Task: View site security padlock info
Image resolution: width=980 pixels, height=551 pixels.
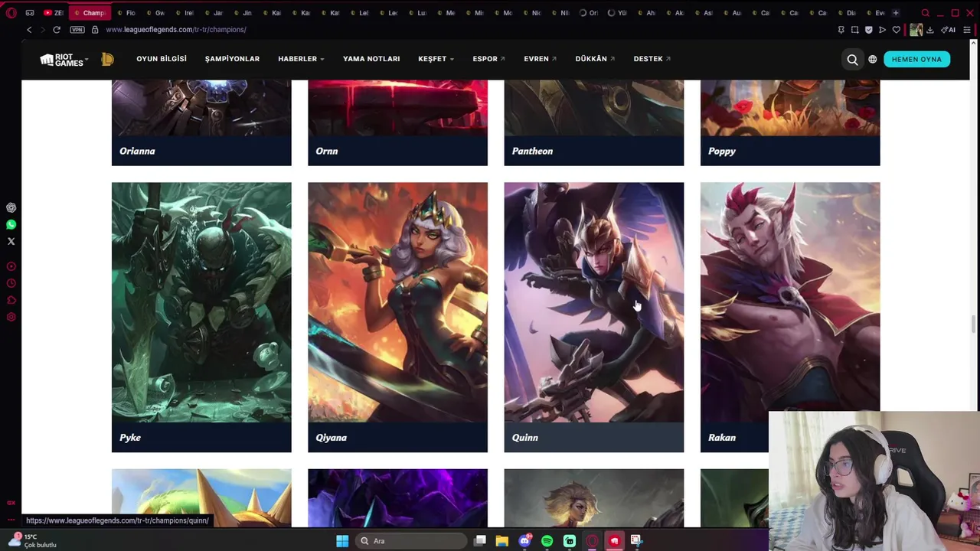Action: [95, 29]
